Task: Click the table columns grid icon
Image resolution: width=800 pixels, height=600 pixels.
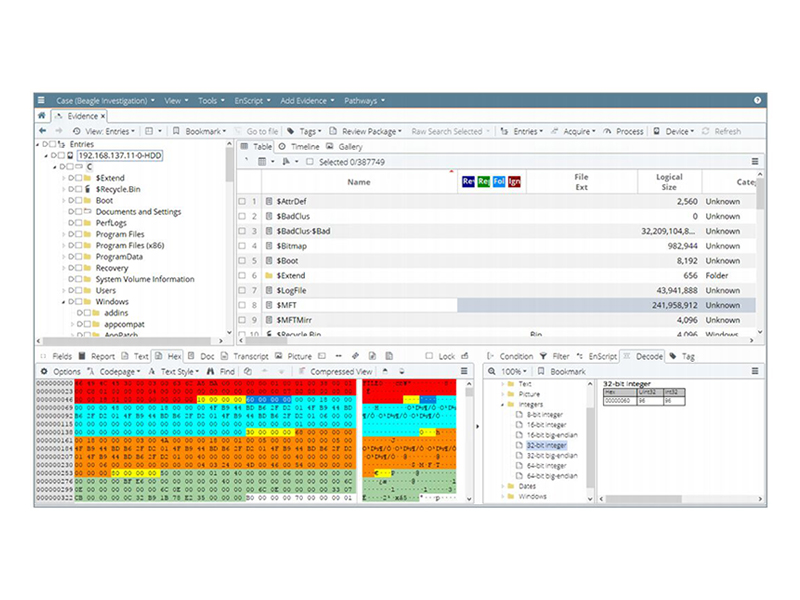Action: click(262, 162)
